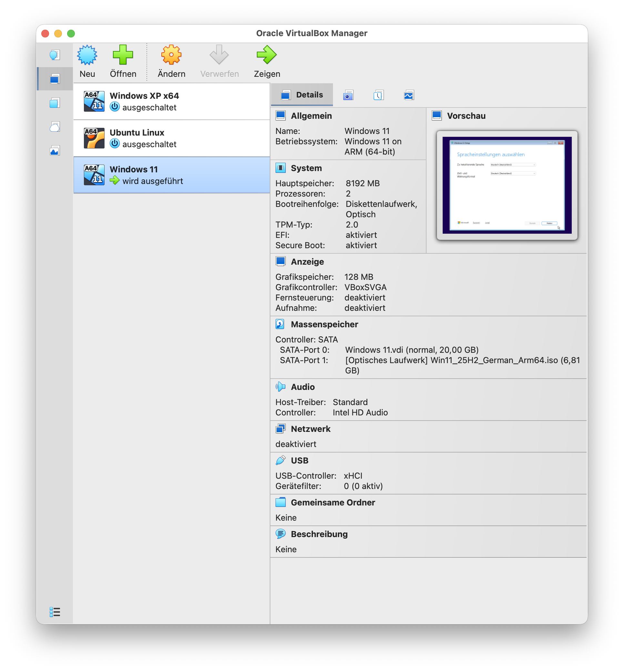
Task: Click 'Keine' under Beschreibung
Action: tap(286, 549)
